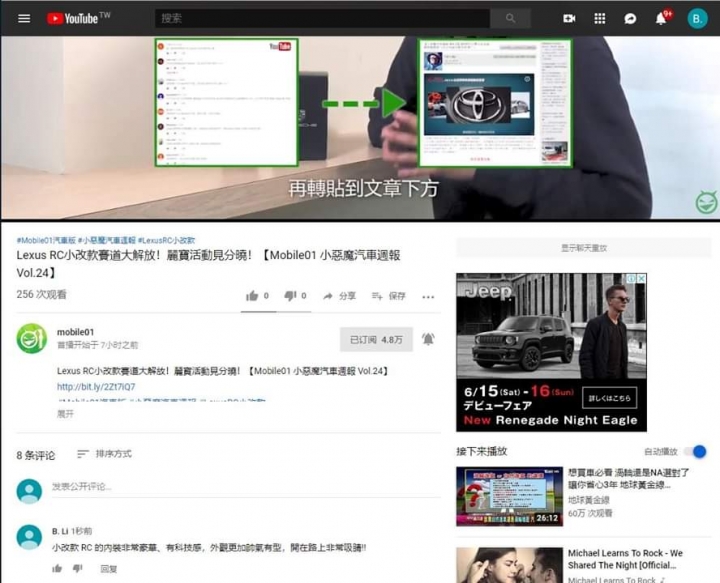Screen dimensions: 720x583
Task: Click the public comment input field
Action: click(246, 487)
